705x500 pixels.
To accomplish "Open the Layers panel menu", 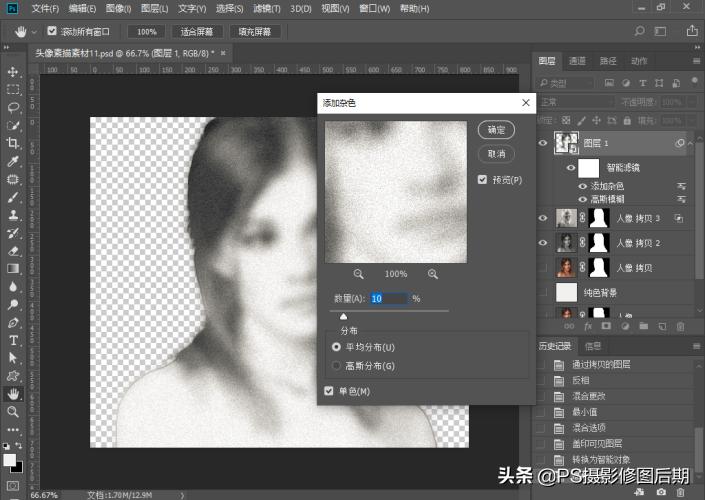I will [x=696, y=61].
